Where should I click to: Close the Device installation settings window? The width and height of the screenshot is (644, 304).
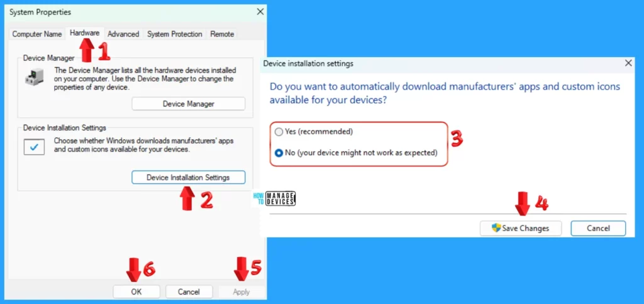628,63
